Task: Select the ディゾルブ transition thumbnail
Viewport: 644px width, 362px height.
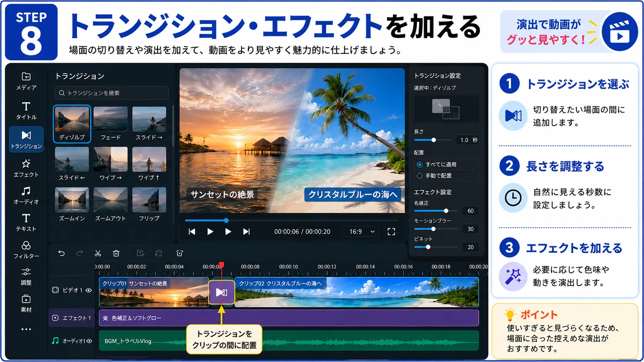Action: [x=72, y=124]
